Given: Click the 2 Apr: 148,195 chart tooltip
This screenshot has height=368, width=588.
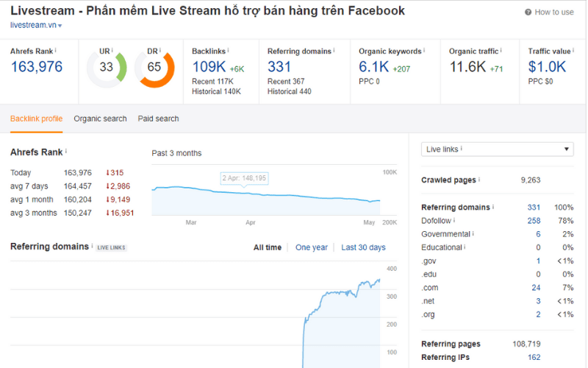Looking at the screenshot, I should [244, 178].
